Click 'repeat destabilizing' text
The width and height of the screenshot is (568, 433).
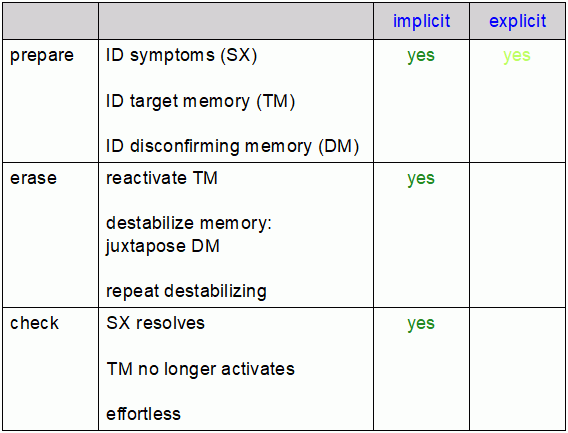coord(186,291)
